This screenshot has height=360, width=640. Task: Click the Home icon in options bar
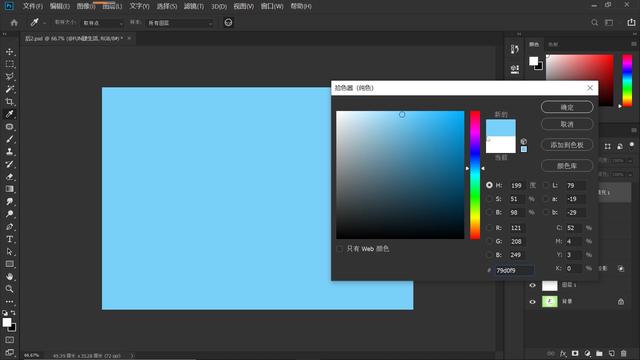(14, 23)
